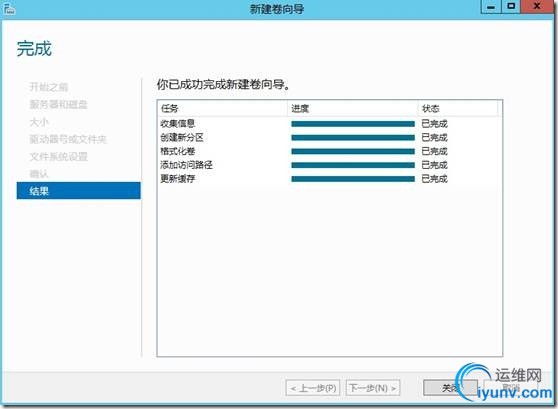Select the 开始之前 step in the sidebar
Image resolution: width=558 pixels, height=409 pixels.
click(x=48, y=87)
